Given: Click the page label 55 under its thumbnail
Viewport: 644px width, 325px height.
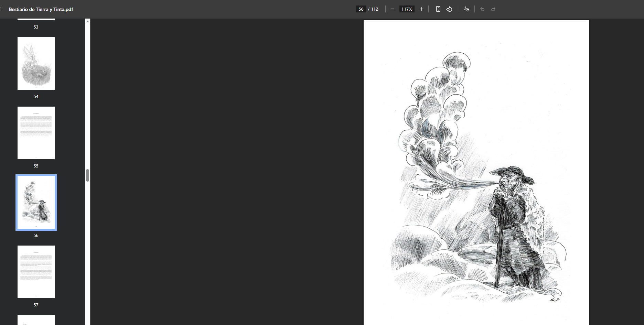Looking at the screenshot, I should coord(36,166).
